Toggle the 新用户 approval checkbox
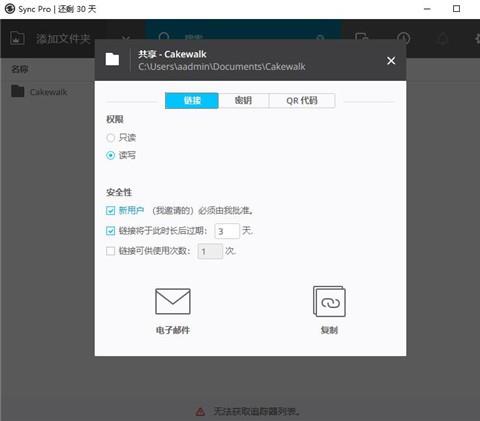This screenshot has height=421, width=480. 110,210
